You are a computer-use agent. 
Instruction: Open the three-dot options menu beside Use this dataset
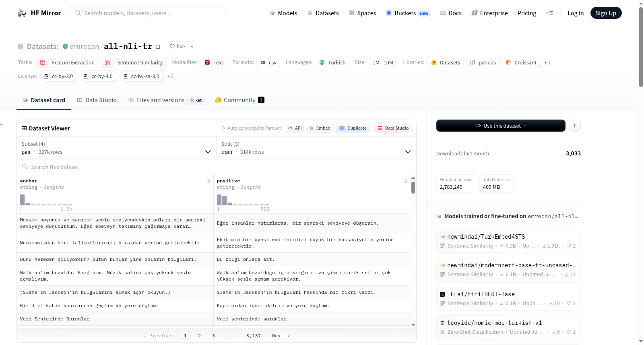click(575, 126)
